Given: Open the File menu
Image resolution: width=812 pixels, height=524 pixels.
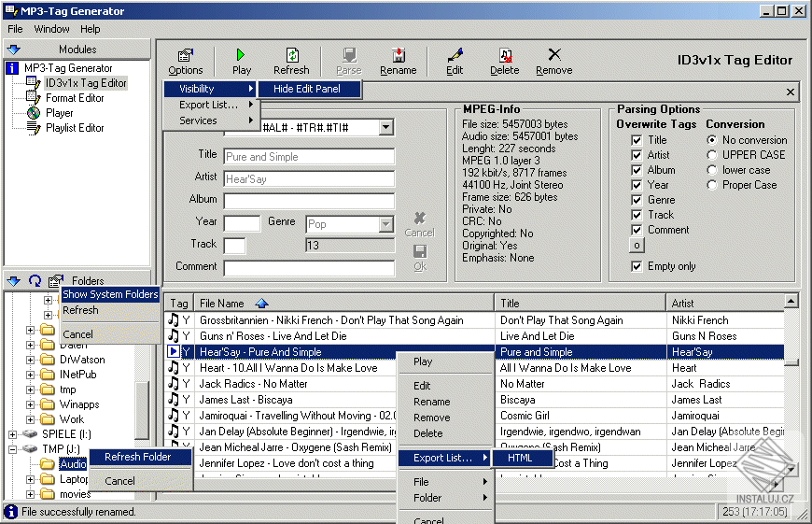Looking at the screenshot, I should (x=15, y=29).
